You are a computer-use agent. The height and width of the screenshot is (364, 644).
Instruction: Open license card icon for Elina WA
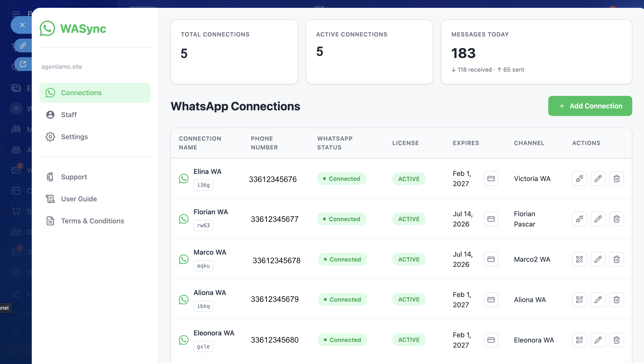(491, 179)
